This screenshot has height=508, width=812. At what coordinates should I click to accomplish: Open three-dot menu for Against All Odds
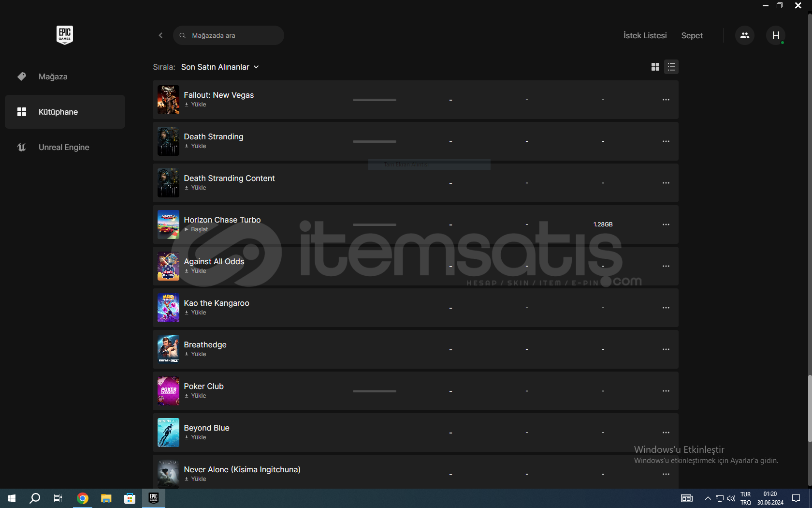[666, 266]
